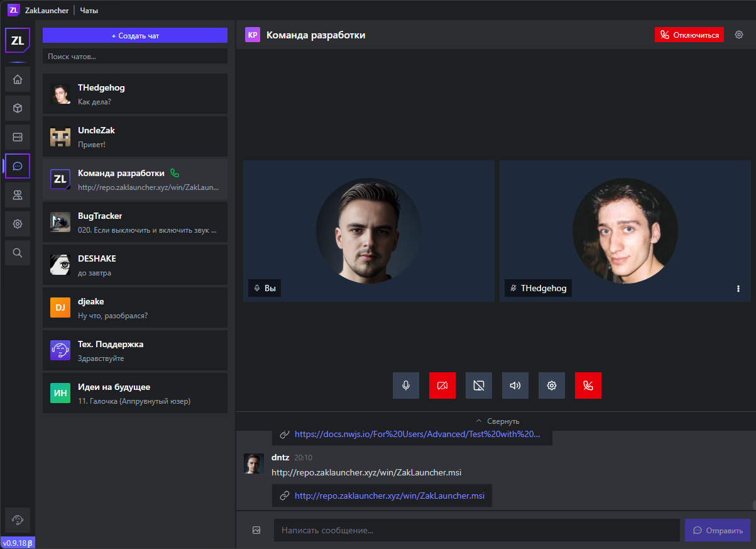Toggle the camera on in call controls
Viewport: 756px width, 549px height.
442,385
